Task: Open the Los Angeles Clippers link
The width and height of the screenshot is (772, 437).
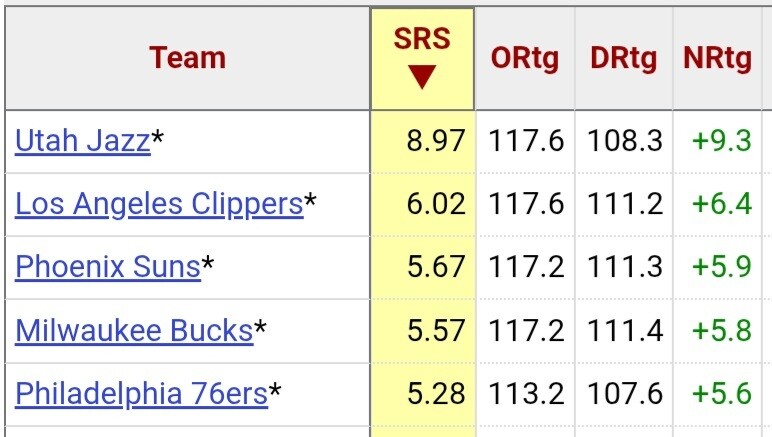Action: click(159, 204)
